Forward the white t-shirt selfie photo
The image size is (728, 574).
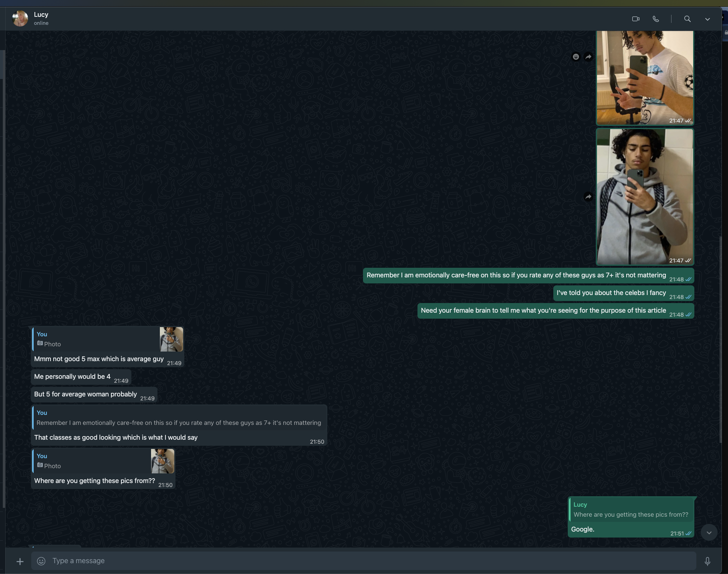pos(588,57)
